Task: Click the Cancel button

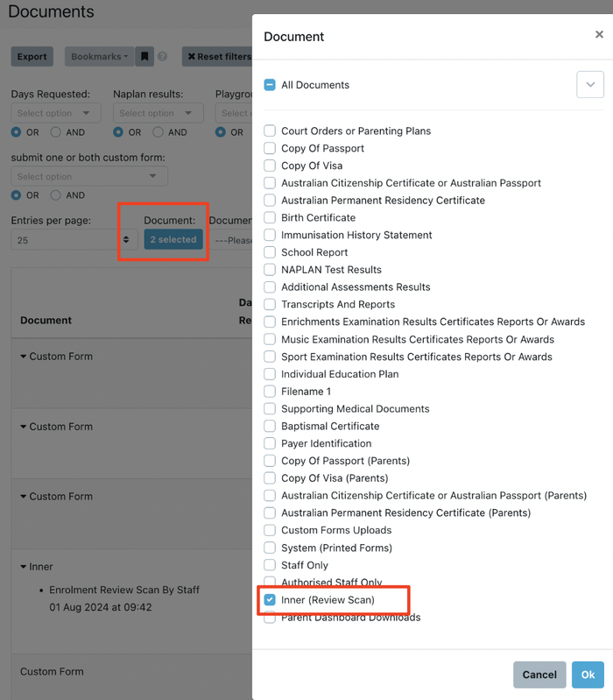Action: coord(539,675)
